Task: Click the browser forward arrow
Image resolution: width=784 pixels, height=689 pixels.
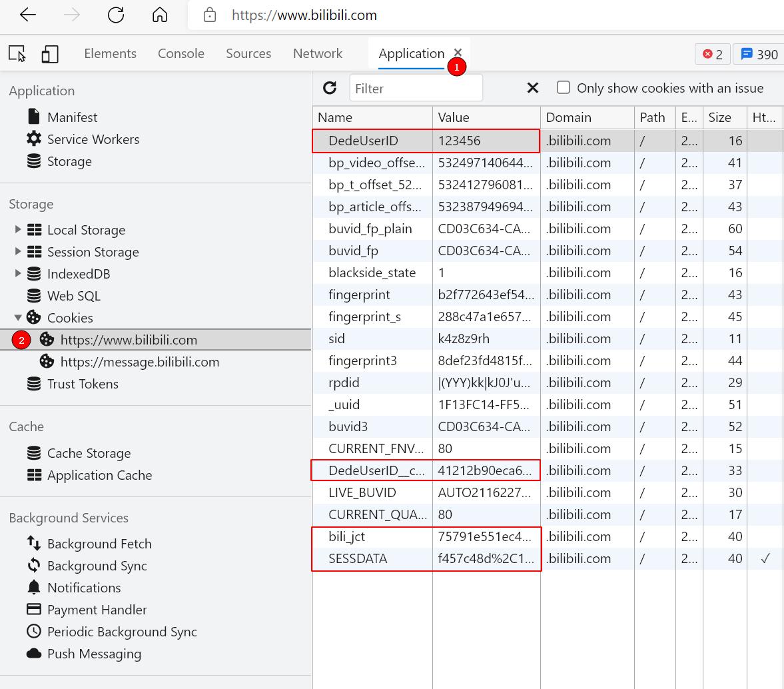Action: click(x=72, y=15)
